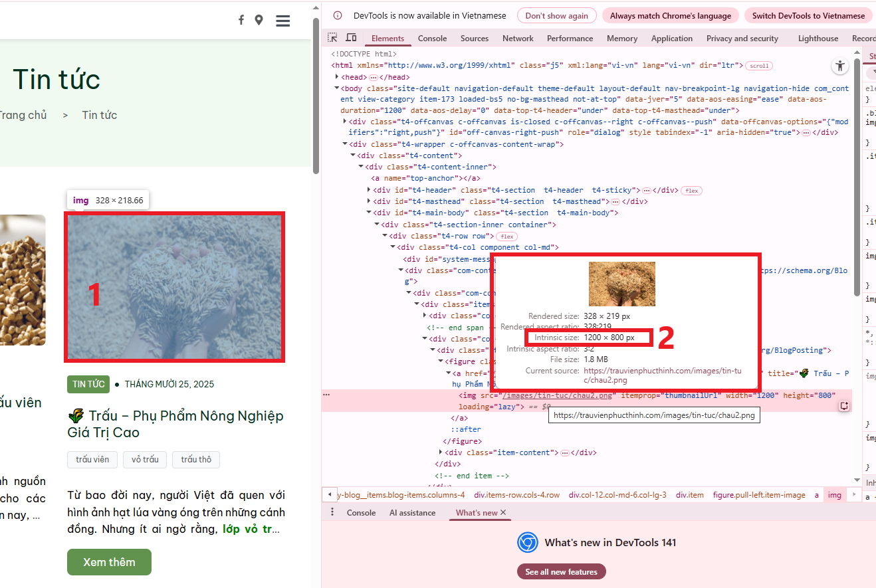This screenshot has height=588, width=876.
Task: Click the Don't show again button
Action: click(x=556, y=16)
